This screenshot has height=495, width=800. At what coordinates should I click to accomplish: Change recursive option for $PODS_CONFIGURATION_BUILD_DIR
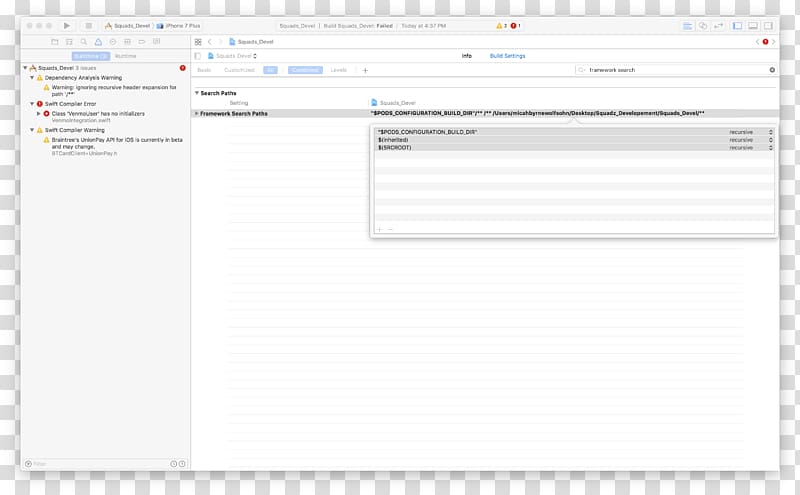click(751, 132)
